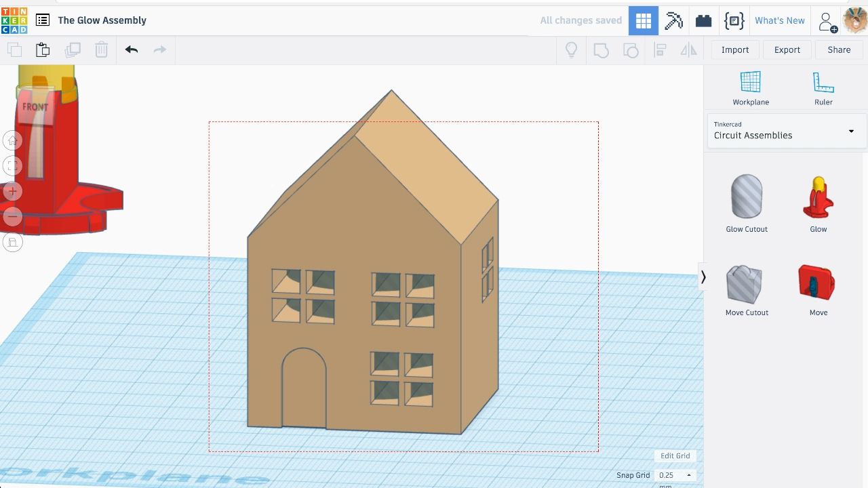The image size is (868, 488).
Task: Click the invite collaborator icon
Action: (827, 22)
